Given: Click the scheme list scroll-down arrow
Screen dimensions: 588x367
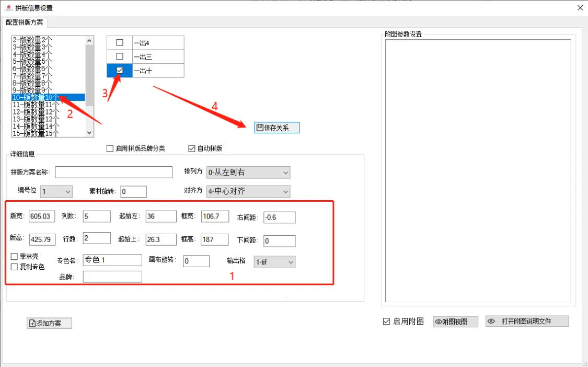Looking at the screenshot, I should pos(89,132).
